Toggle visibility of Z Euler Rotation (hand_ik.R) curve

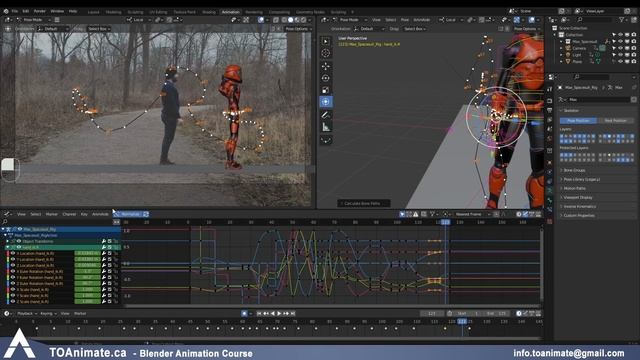pyautogui.click(x=13, y=283)
